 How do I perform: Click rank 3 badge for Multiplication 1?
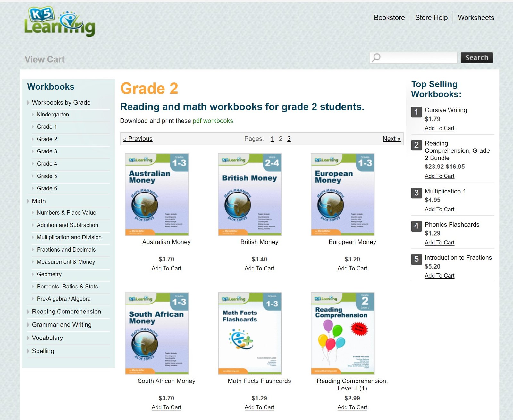(x=416, y=193)
